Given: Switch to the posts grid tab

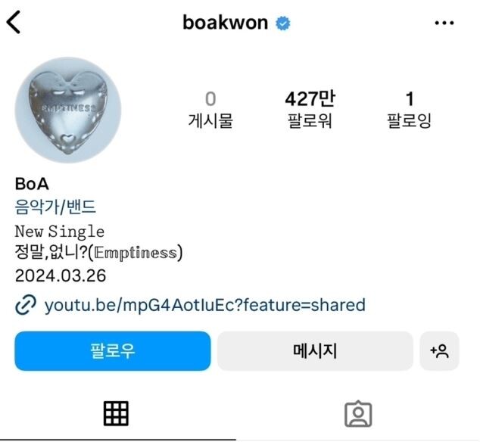Looking at the screenshot, I should (x=116, y=413).
